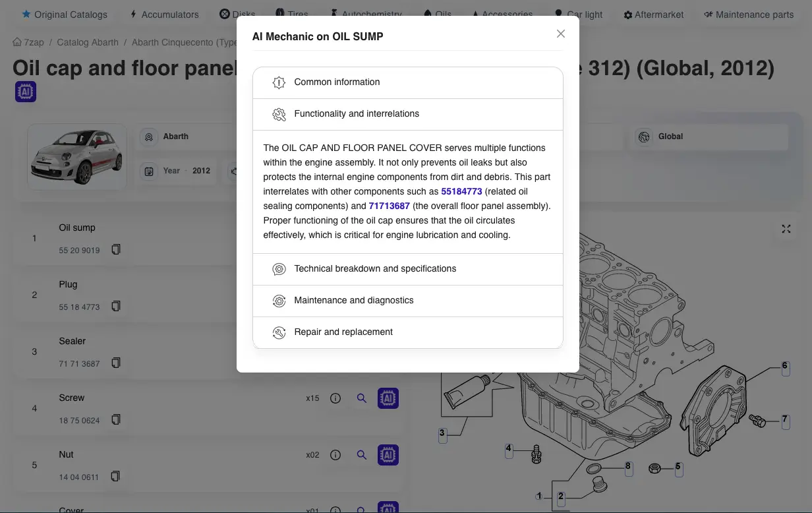Screen dimensions: 812x513
Task: Expand Repair and replacement section
Action: 407,332
